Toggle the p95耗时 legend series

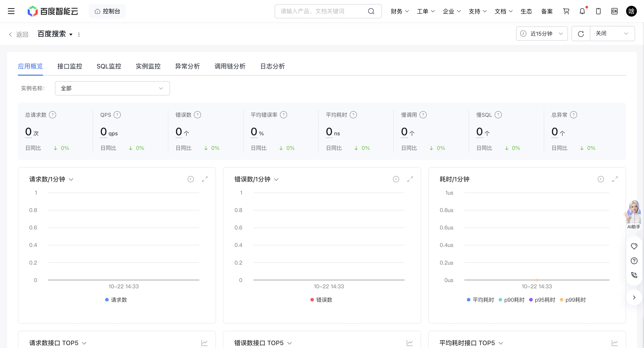coord(542,300)
